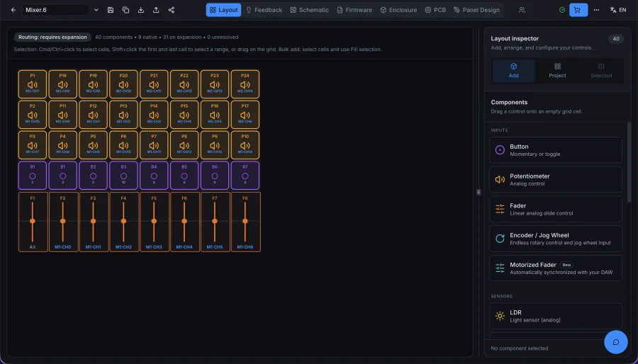Click the Mixer.6 project name field

pos(55,10)
